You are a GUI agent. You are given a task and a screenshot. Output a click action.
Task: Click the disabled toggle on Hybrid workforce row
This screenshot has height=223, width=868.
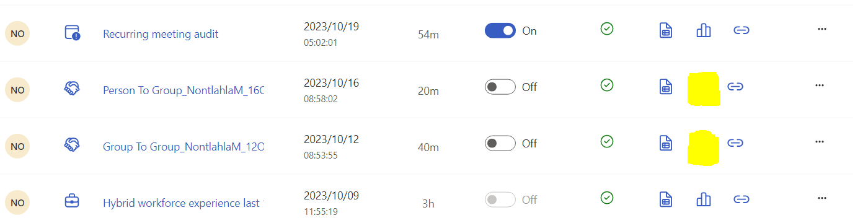coord(500,199)
